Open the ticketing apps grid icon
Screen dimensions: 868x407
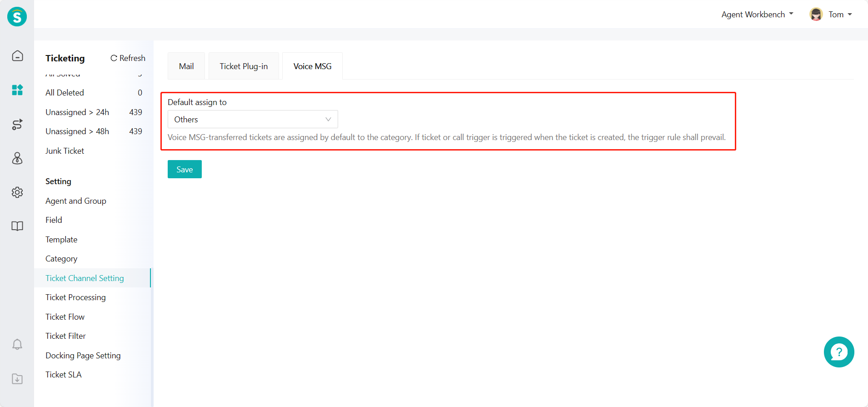point(17,90)
